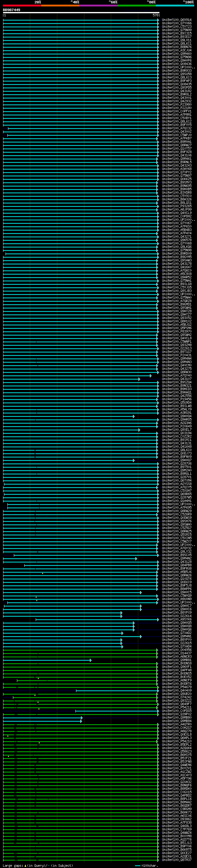Open hit UniRef100_B9I315
The width and height of the screenshot is (197, 868).
pyautogui.click(x=177, y=33)
